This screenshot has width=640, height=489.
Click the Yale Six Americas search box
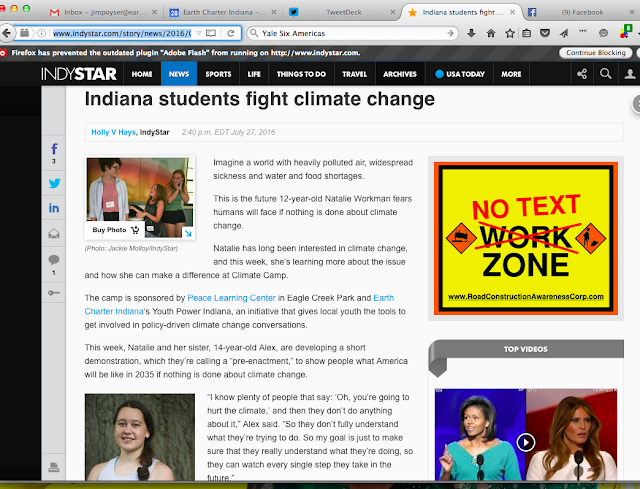pos(351,33)
